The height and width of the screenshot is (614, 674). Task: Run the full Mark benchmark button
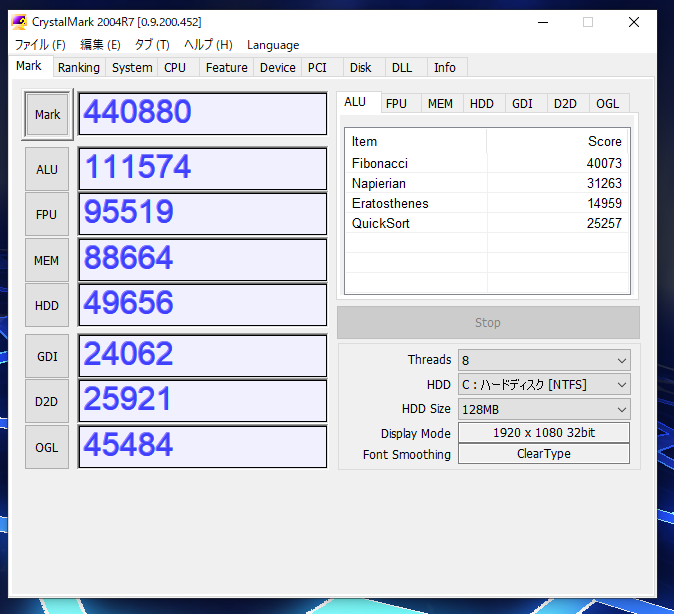tap(47, 115)
